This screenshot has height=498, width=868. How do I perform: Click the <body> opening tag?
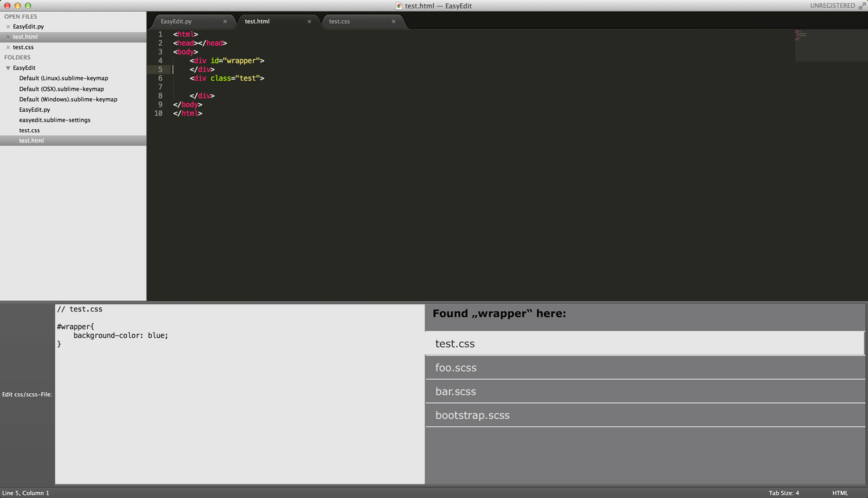[185, 52]
